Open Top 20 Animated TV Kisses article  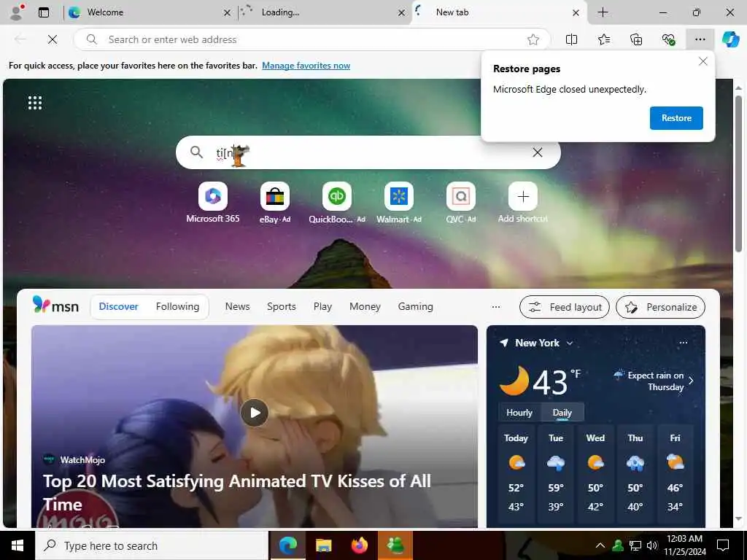[237, 492]
